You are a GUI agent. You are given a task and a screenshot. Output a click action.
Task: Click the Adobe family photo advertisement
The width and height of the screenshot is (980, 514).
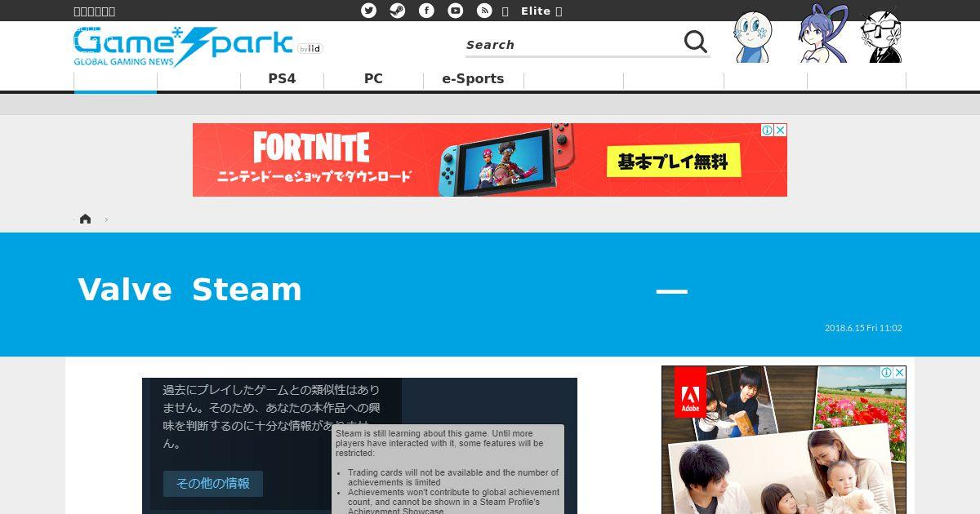[x=784, y=440]
